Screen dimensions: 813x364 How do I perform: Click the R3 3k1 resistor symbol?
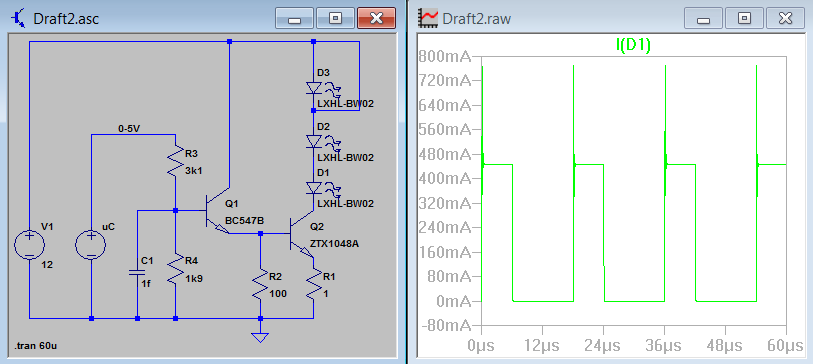tap(175, 160)
